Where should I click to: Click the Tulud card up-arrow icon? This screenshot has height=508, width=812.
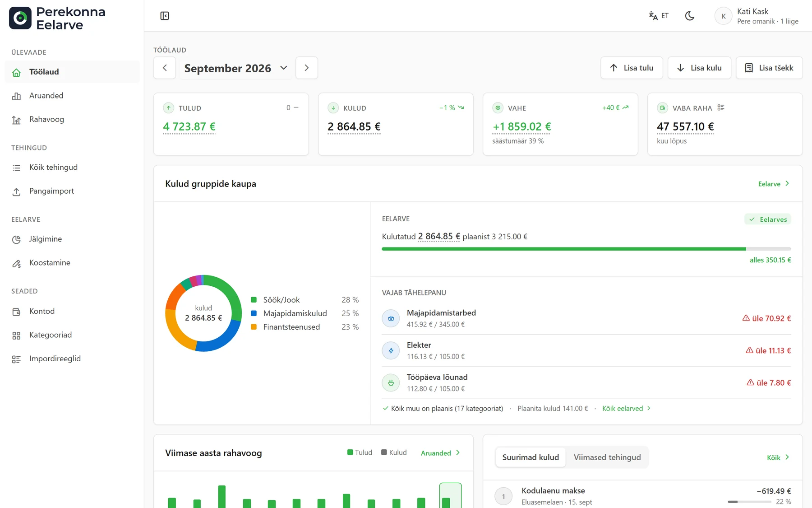click(168, 108)
